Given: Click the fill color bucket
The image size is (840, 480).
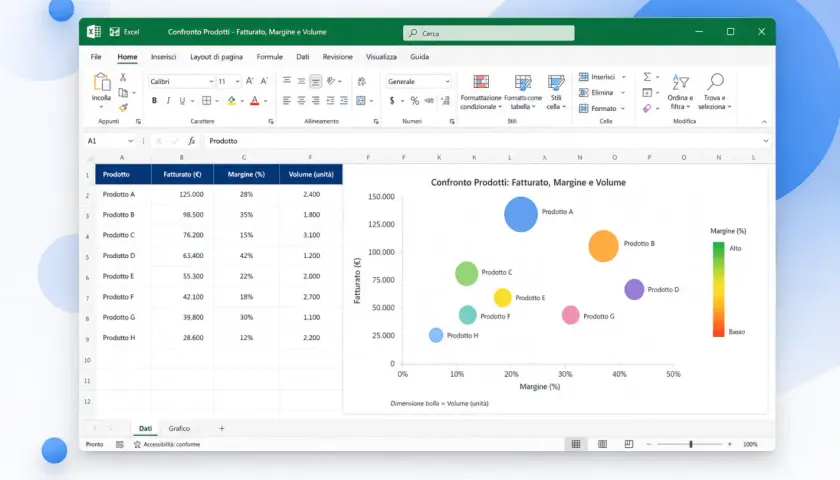Looking at the screenshot, I should click(231, 101).
